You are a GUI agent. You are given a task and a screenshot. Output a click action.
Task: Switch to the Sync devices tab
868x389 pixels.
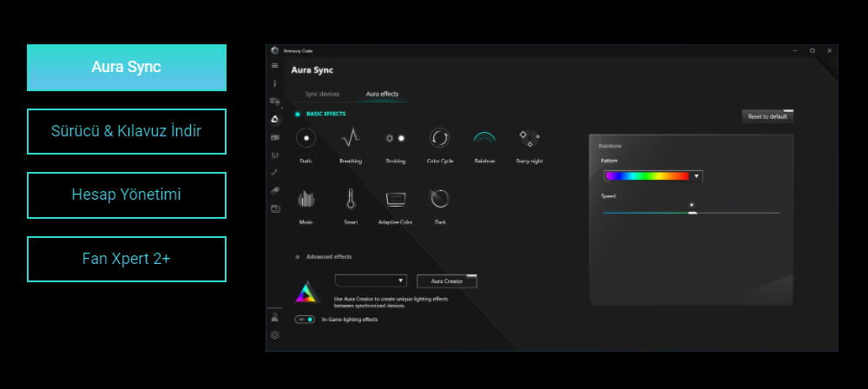tap(322, 94)
